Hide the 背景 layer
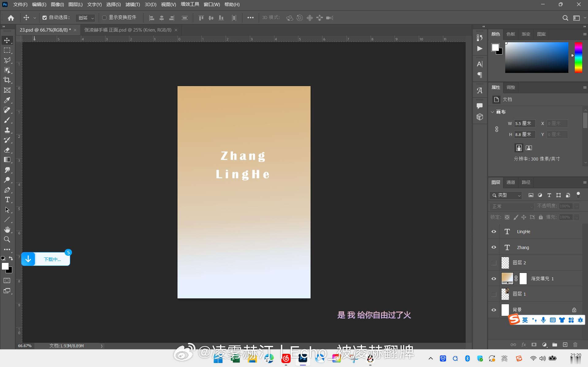The width and height of the screenshot is (588, 367). tap(494, 310)
